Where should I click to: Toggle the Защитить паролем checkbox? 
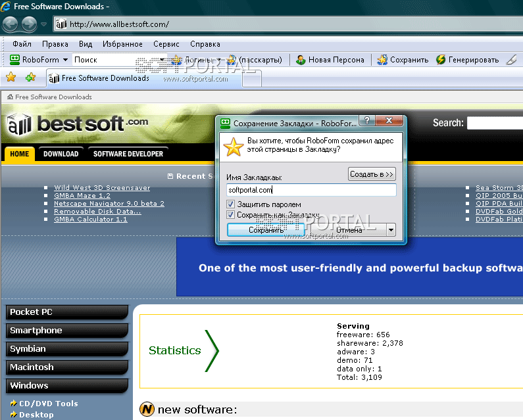pyautogui.click(x=230, y=204)
